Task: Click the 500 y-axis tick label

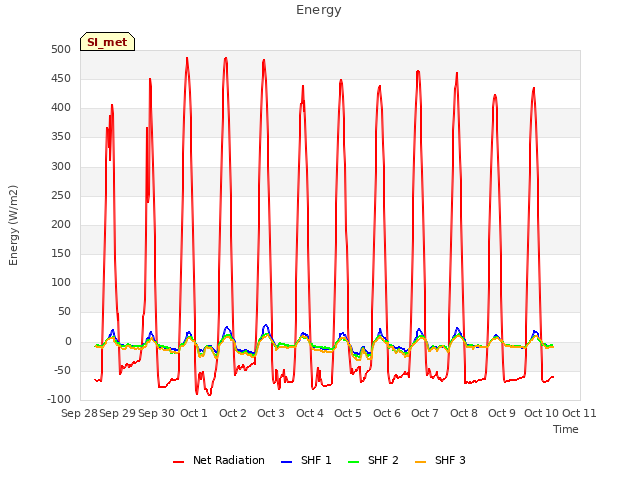Action: pyautogui.click(x=61, y=49)
